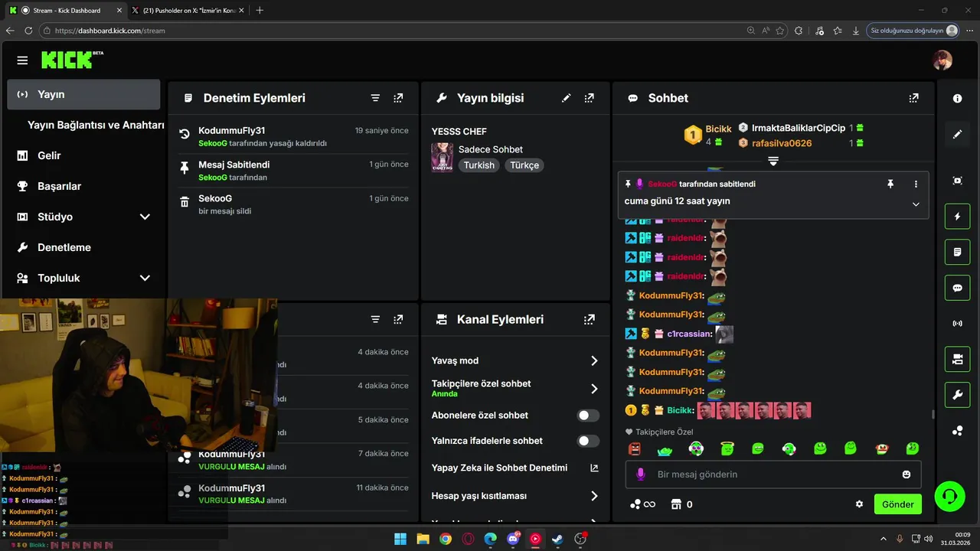Open Takipçilere özel sohbet options
The width and height of the screenshot is (980, 551).
[x=594, y=389]
